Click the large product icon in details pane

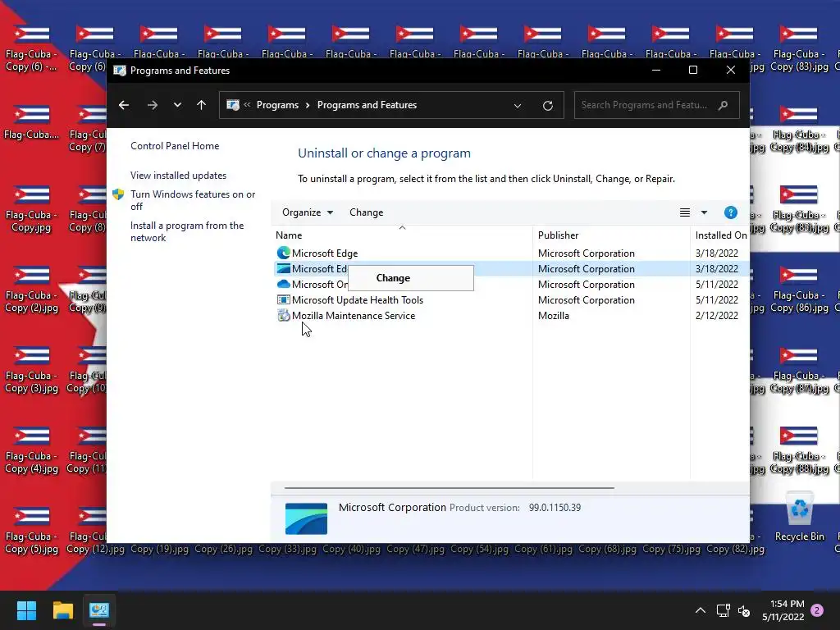306,518
